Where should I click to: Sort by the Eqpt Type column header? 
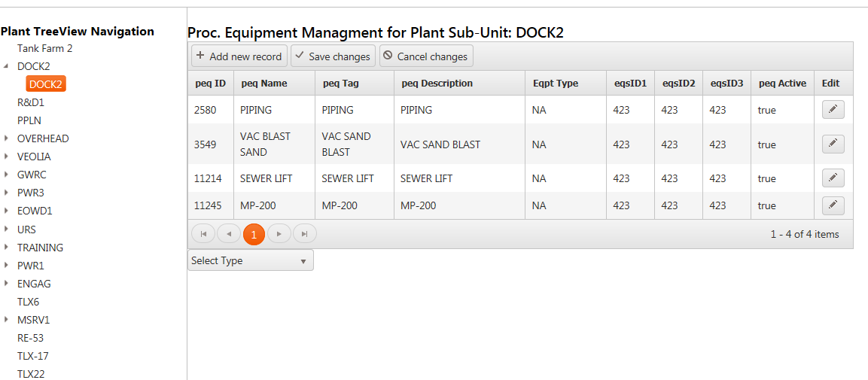click(556, 84)
